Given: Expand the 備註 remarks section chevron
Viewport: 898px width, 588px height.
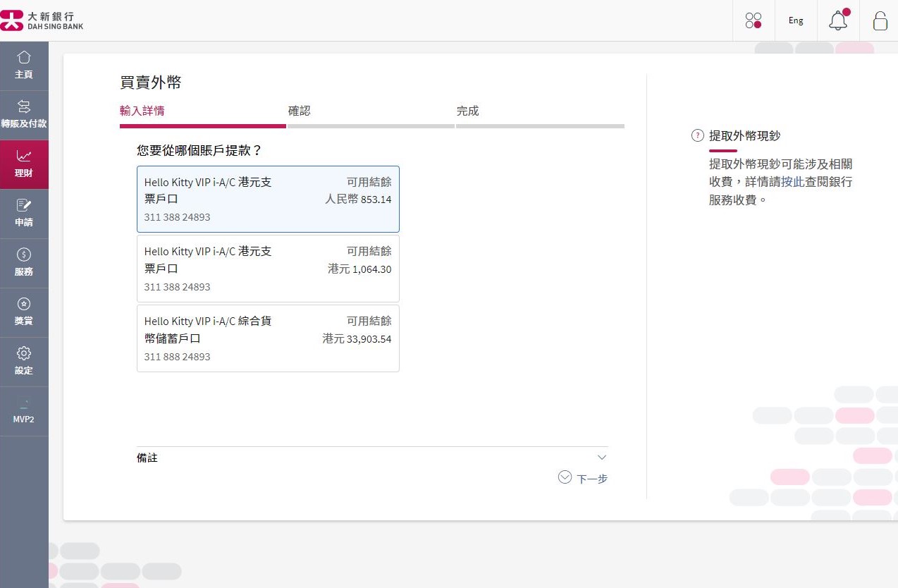Looking at the screenshot, I should click(x=601, y=458).
